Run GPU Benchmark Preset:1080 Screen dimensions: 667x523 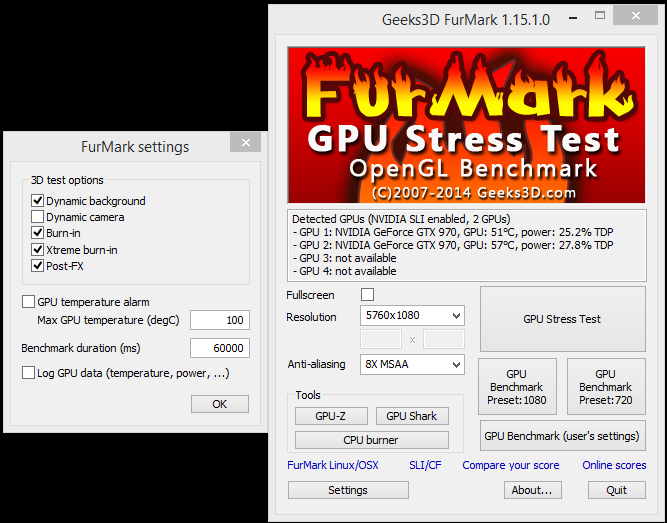point(517,386)
